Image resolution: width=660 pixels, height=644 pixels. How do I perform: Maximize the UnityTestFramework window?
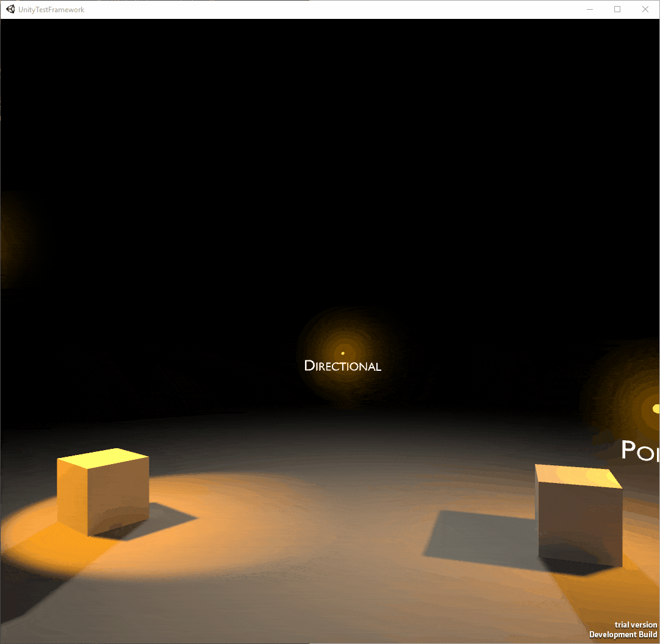tap(617, 9)
